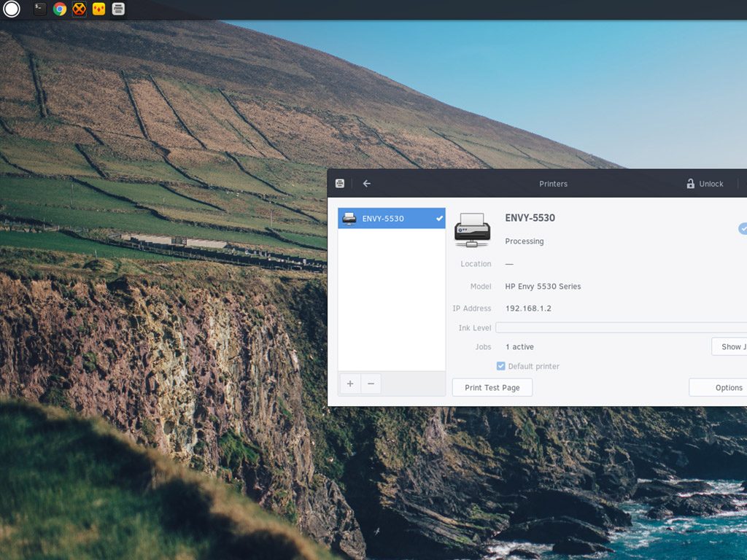Uncheck the Default printer checkbox
The height and width of the screenshot is (560, 747).
501,366
